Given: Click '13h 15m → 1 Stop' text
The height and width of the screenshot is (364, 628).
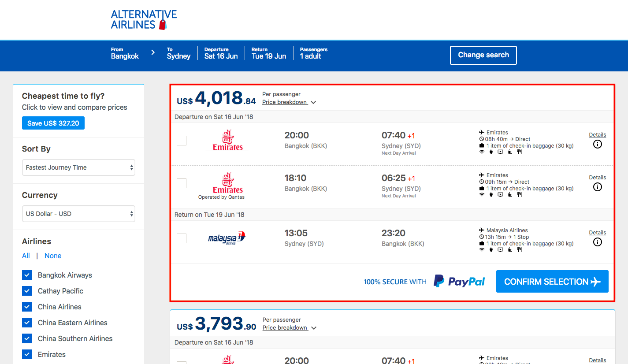Looking at the screenshot, I should [507, 237].
